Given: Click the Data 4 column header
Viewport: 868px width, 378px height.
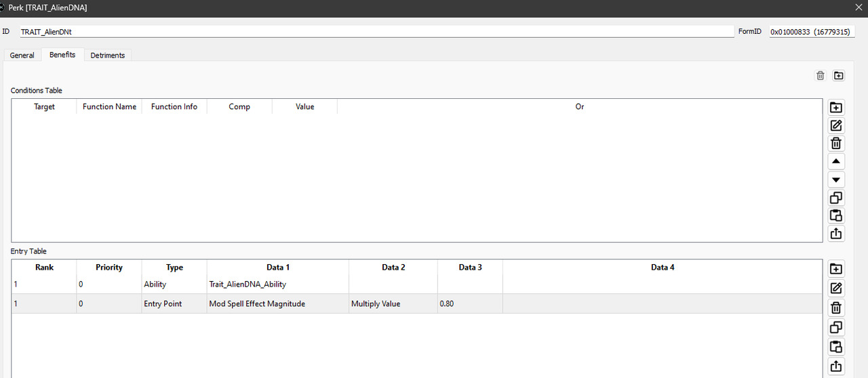Looking at the screenshot, I should 663,268.
